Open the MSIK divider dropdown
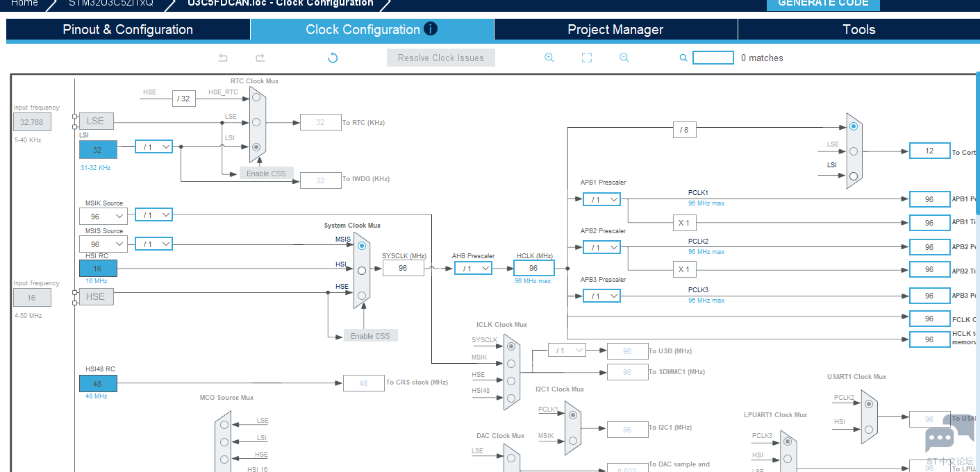Image resolution: width=980 pixels, height=472 pixels. pyautogui.click(x=153, y=215)
